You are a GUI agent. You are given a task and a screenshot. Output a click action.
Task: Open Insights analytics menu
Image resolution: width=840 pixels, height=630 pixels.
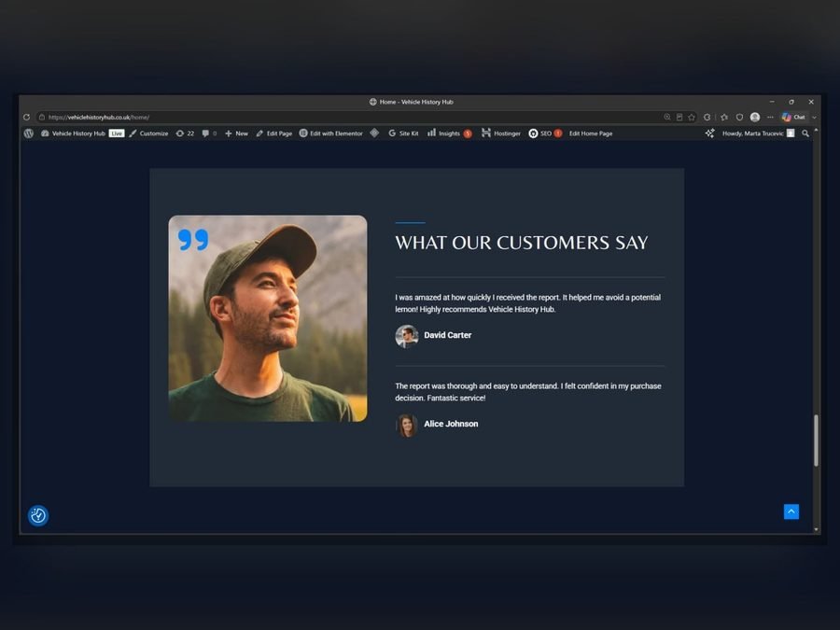449,133
